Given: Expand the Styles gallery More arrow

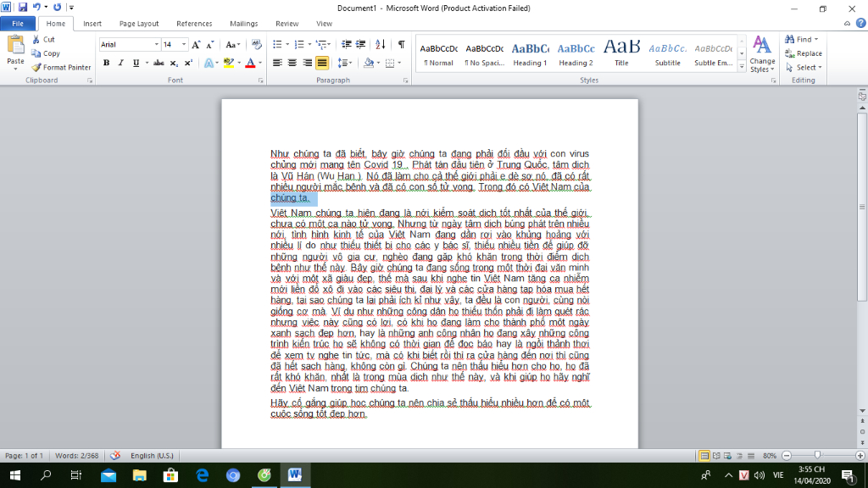Looking at the screenshot, I should (x=742, y=66).
